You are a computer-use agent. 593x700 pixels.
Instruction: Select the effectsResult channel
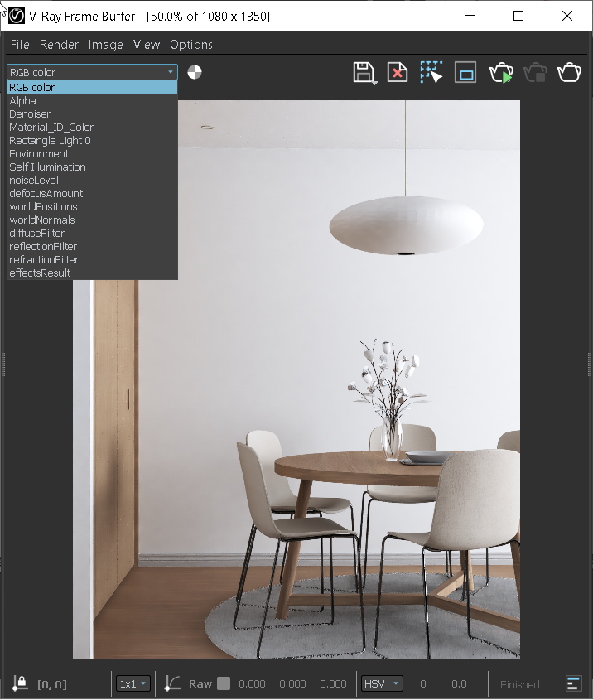click(93, 273)
